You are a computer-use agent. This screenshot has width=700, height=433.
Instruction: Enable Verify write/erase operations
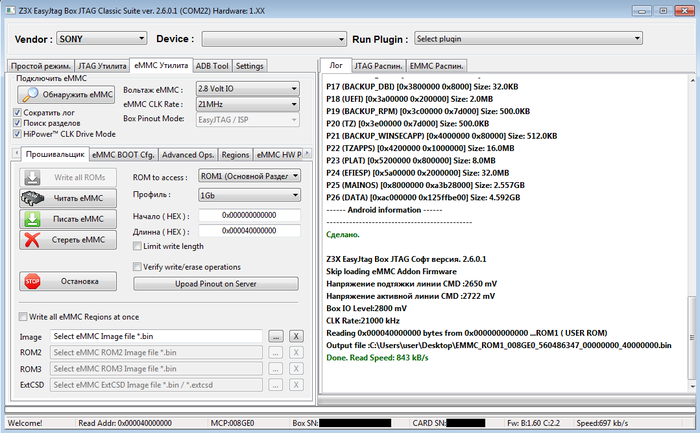[x=138, y=267]
